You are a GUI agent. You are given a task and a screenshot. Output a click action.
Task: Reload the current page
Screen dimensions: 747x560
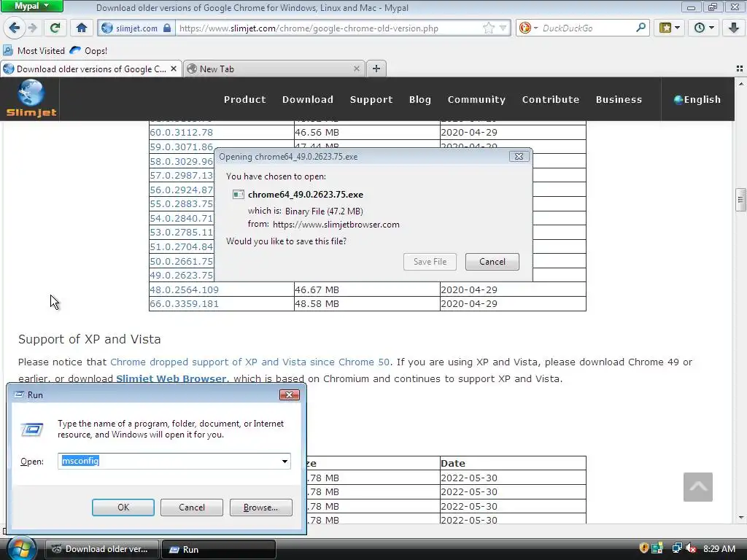tap(55, 28)
